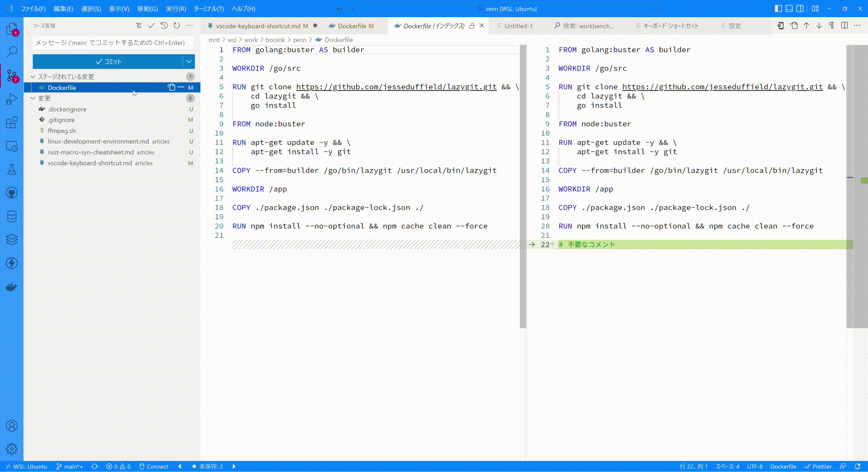Select .gitignore in changes list
This screenshot has width=868, height=472.
point(112,120)
